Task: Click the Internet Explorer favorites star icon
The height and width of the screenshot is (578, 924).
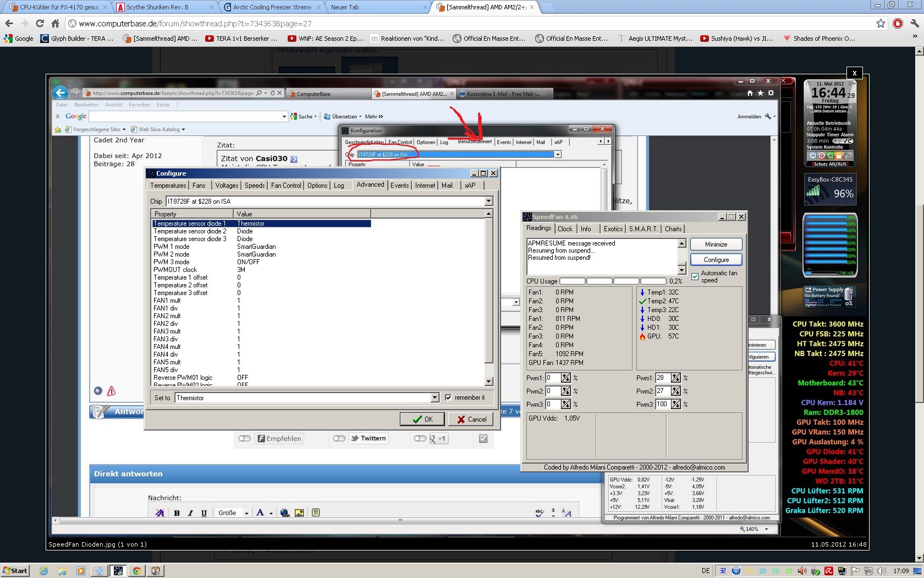Action: coord(761,93)
